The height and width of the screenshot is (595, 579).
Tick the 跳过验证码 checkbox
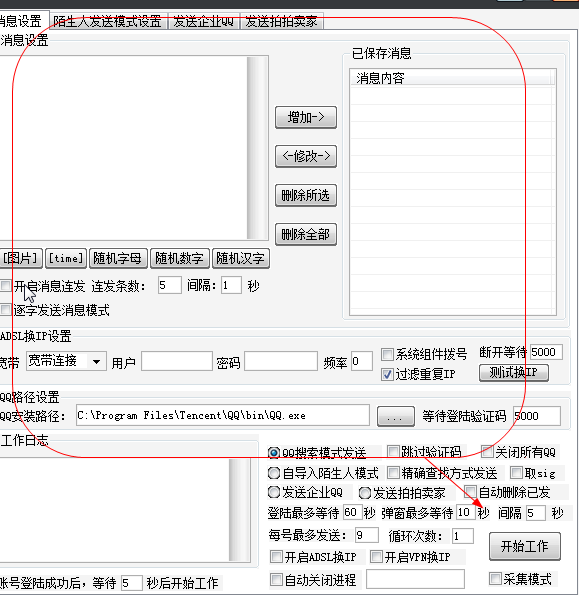393,452
